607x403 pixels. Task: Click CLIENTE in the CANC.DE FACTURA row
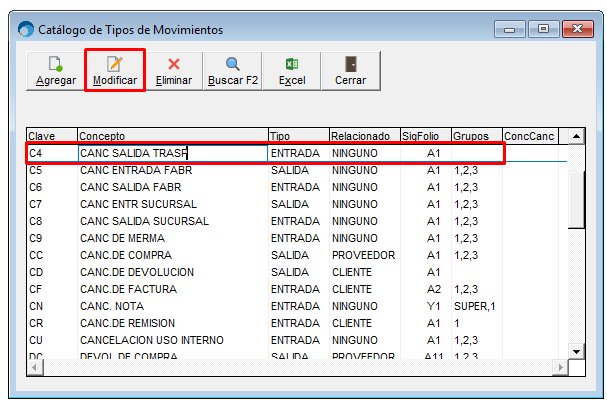[x=352, y=290]
